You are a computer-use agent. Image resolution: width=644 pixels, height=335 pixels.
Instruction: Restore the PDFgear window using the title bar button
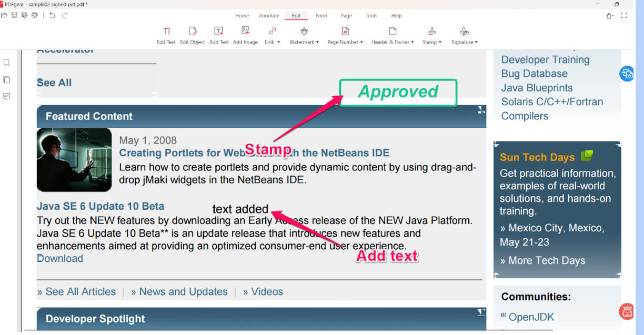617,4
